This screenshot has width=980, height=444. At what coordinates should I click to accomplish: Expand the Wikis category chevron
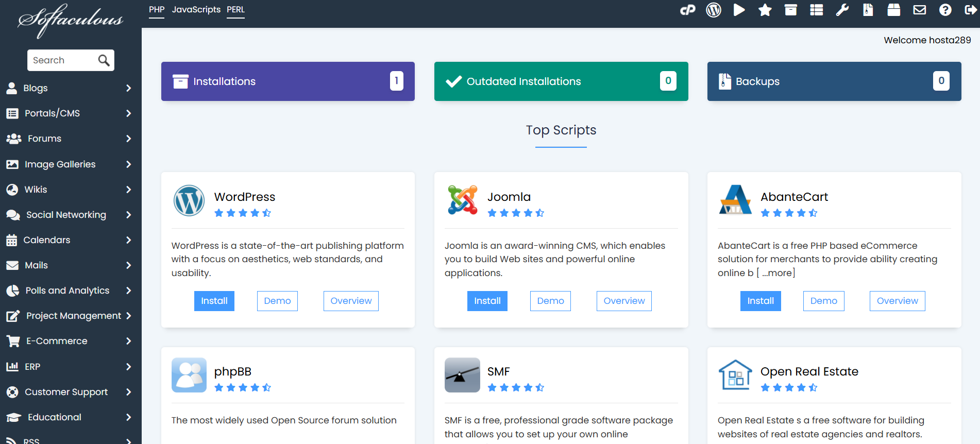[x=129, y=190]
